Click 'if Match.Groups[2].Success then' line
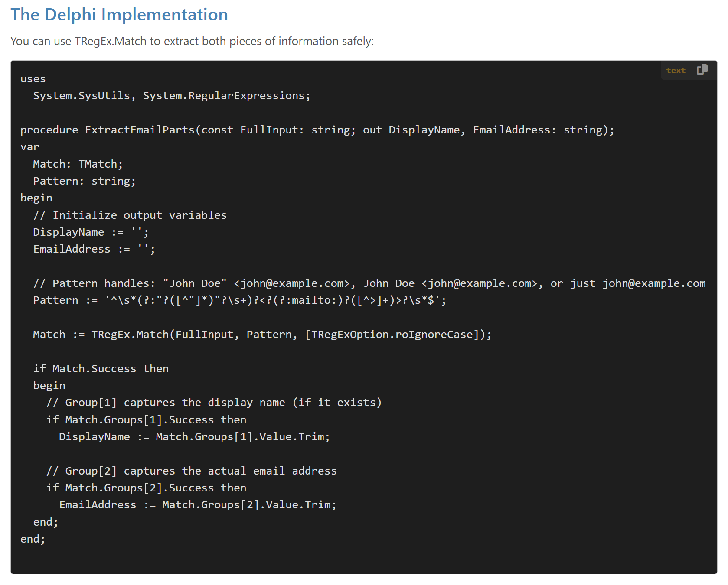728x585 pixels. pyautogui.click(x=146, y=488)
